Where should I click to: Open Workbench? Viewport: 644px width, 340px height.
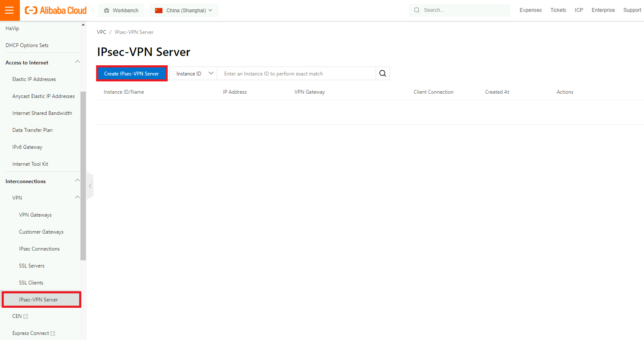tap(121, 10)
